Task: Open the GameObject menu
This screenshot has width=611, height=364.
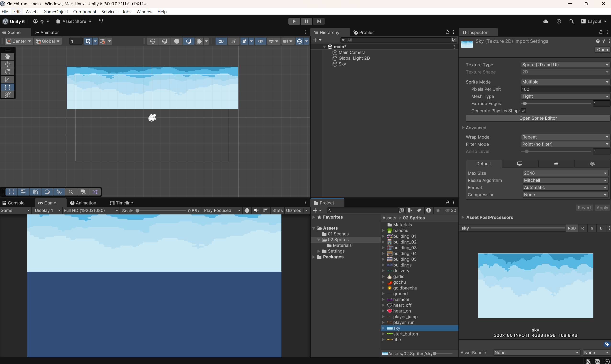Action: click(x=56, y=11)
